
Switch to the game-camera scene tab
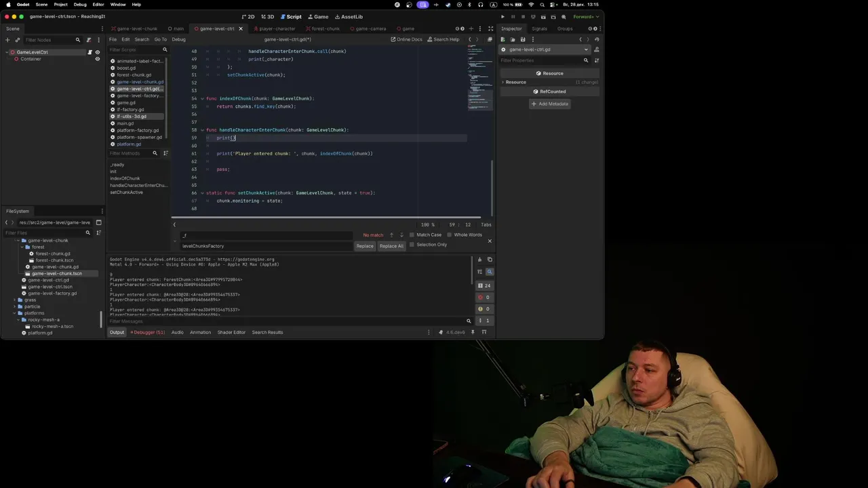coord(368,28)
